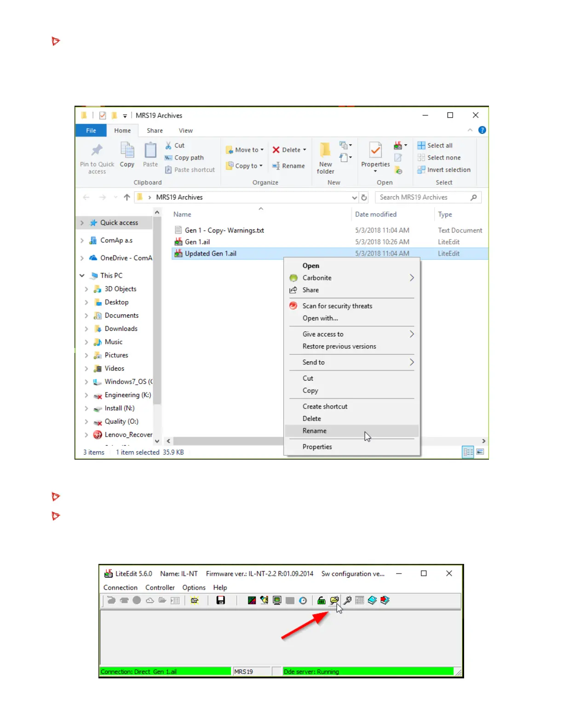Click the grid table icon in LiteEdit toolbar
563x728 pixels.
[x=360, y=600]
